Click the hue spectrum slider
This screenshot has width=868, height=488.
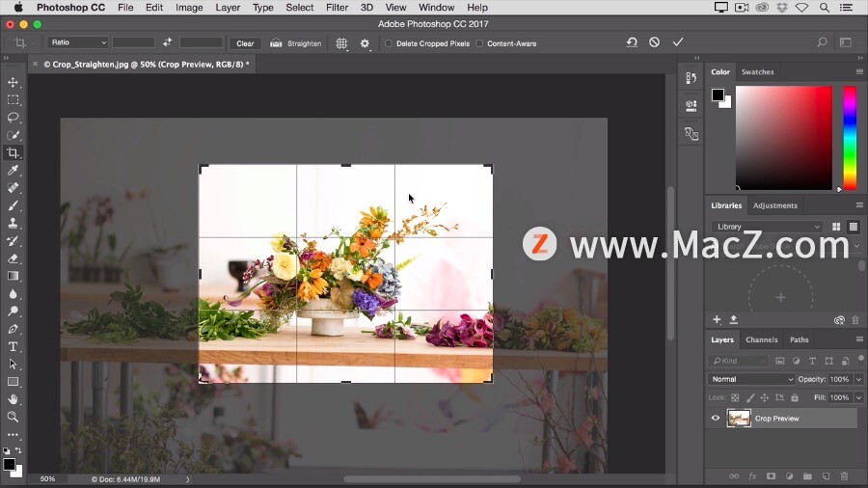(x=850, y=138)
